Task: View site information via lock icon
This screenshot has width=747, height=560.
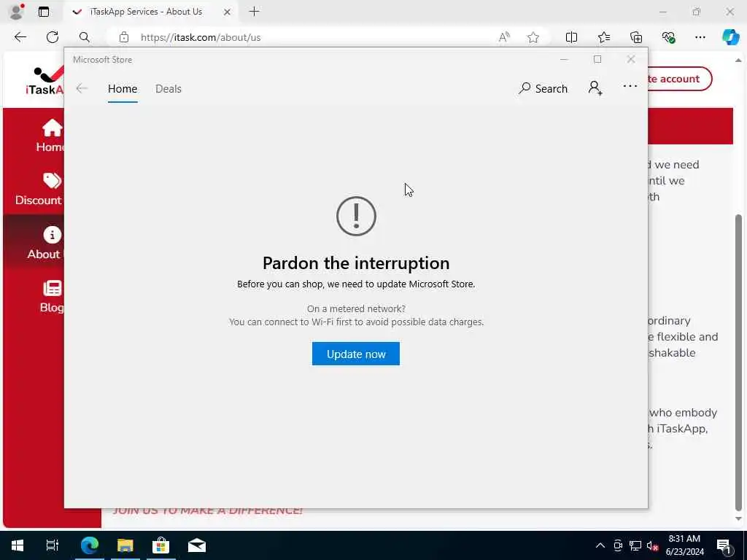Action: tap(124, 37)
